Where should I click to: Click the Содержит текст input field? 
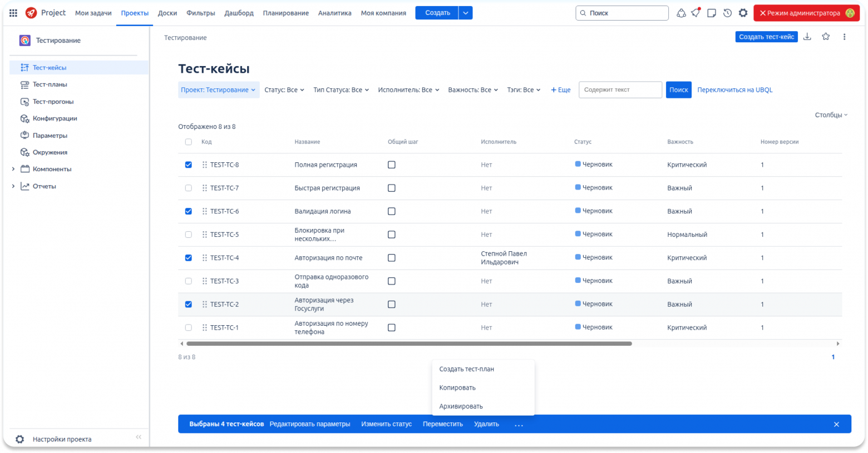[620, 90]
